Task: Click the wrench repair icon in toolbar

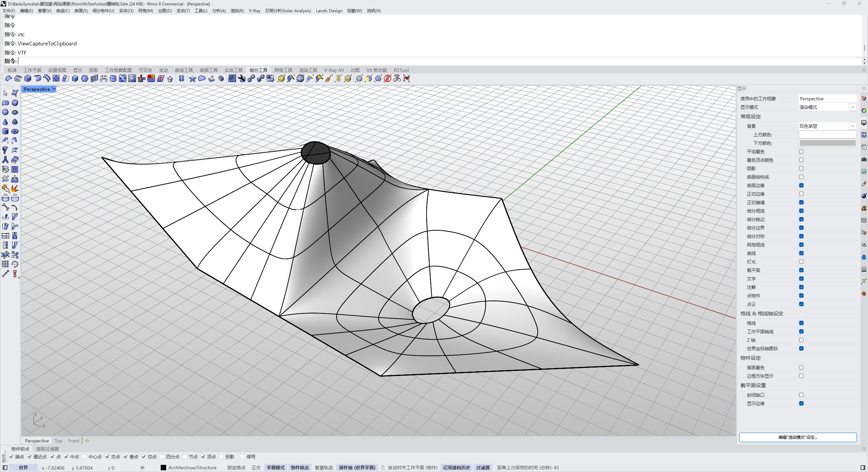Action: coord(242,79)
